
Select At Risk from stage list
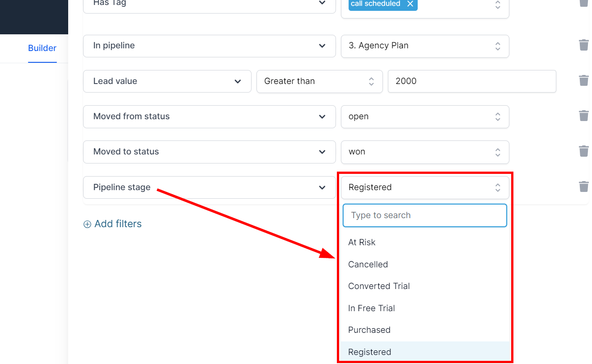362,243
